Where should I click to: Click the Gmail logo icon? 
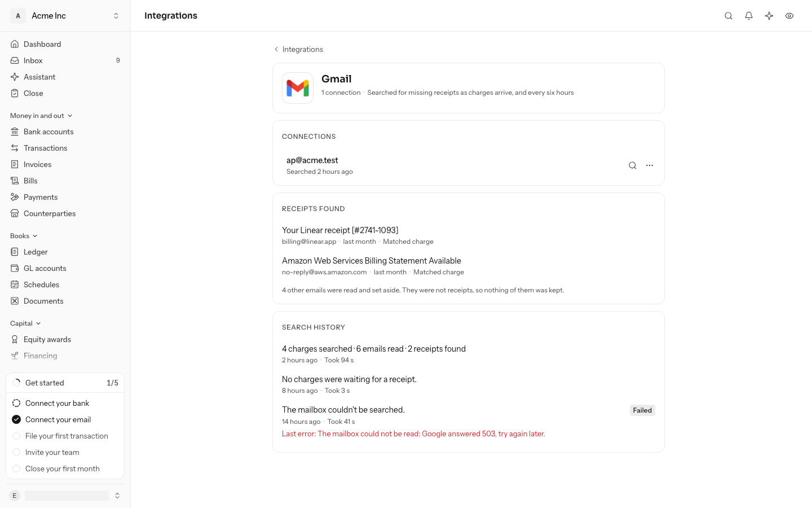pyautogui.click(x=298, y=88)
